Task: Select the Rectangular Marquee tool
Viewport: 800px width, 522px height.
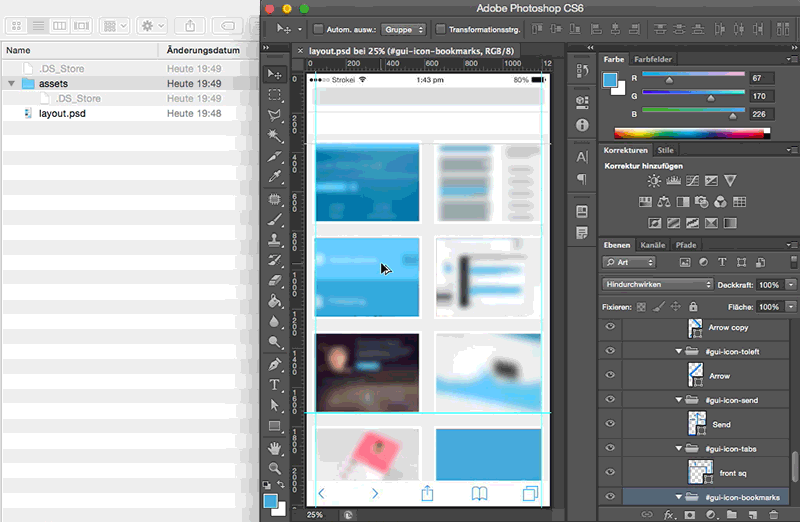Action: pos(274,95)
